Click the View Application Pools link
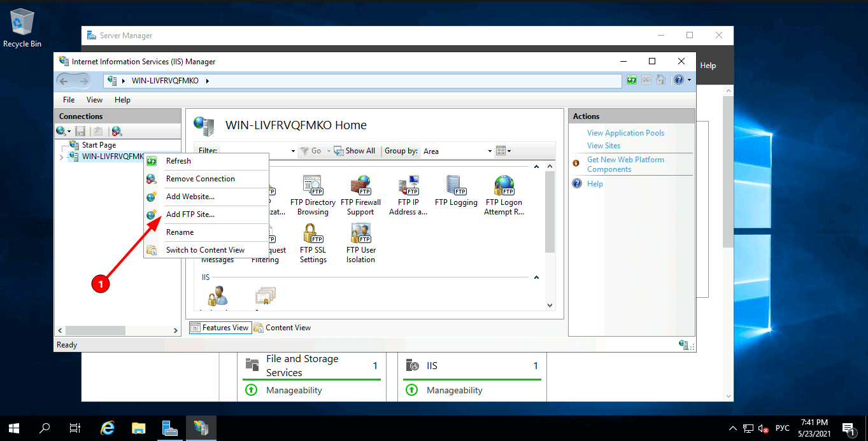 [x=625, y=133]
